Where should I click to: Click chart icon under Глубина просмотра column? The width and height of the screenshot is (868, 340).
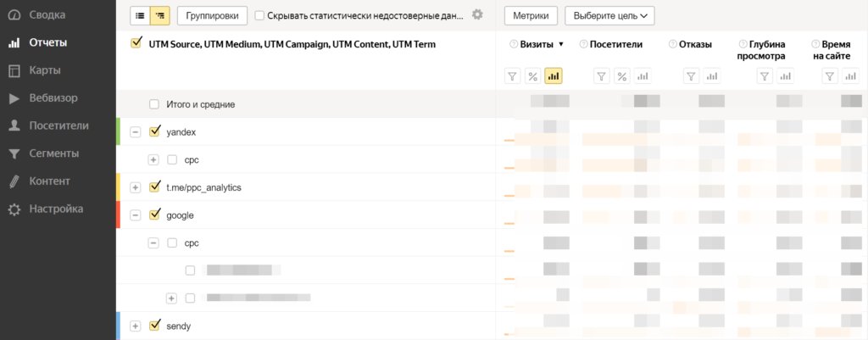tap(785, 76)
